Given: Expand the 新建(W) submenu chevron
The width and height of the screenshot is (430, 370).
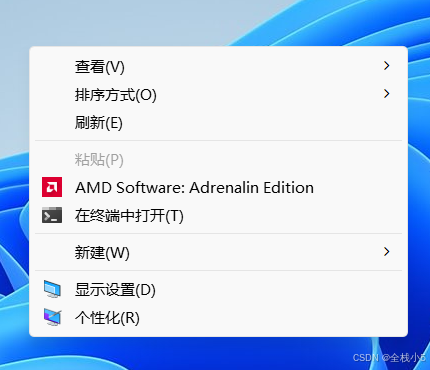Looking at the screenshot, I should (x=386, y=251).
